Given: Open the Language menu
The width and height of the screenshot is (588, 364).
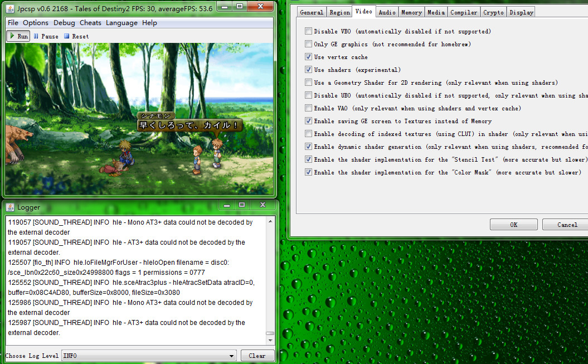Looking at the screenshot, I should coord(122,23).
